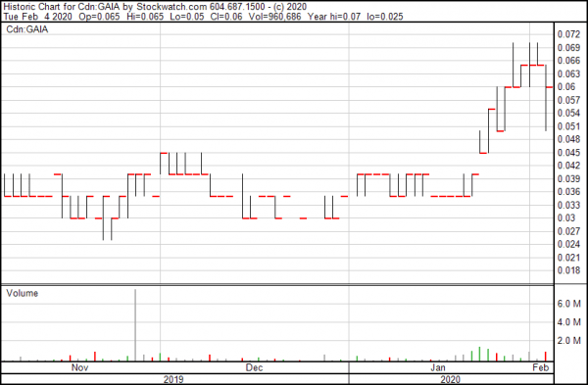Click the 0.033 price axis label

568,205
